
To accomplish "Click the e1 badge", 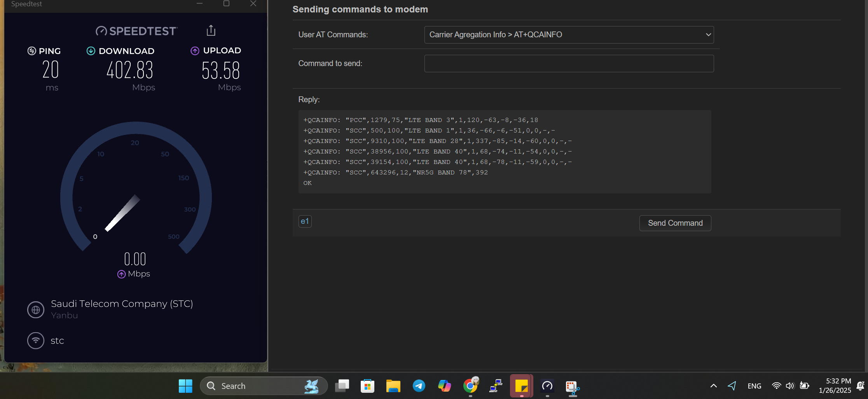I will coord(305,221).
